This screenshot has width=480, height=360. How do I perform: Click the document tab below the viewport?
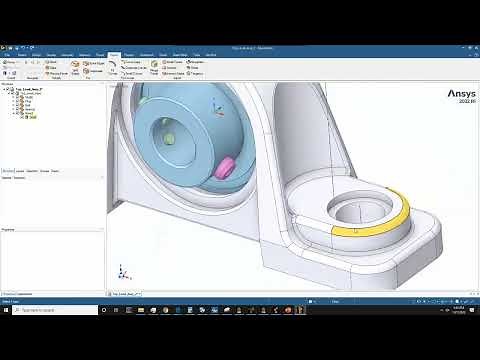[x=125, y=294]
